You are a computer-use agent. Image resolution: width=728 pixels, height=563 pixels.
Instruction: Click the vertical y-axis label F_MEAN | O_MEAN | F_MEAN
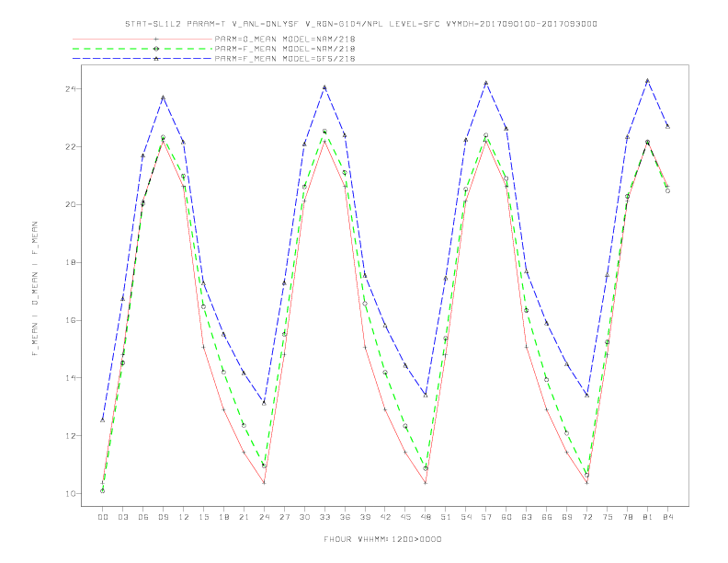35,289
